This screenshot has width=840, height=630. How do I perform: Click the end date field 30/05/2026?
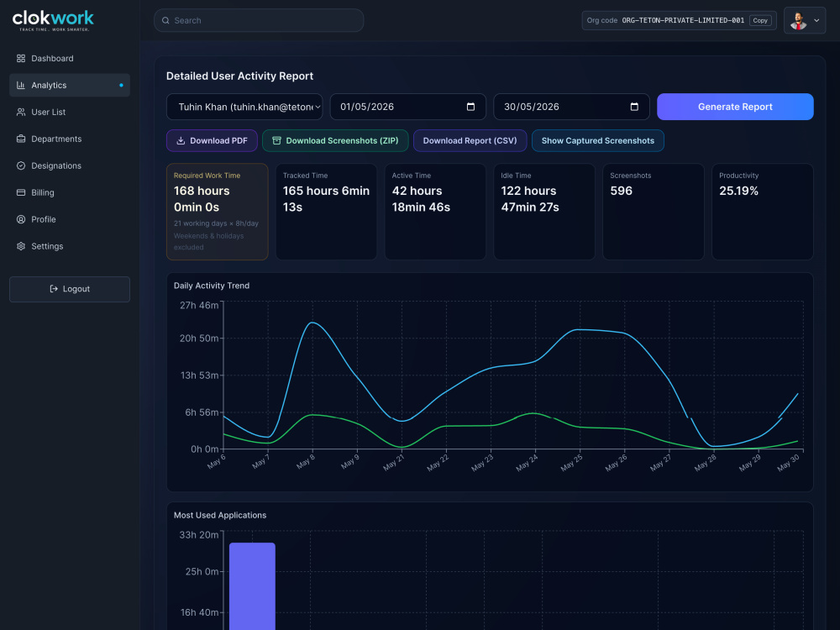(x=571, y=107)
